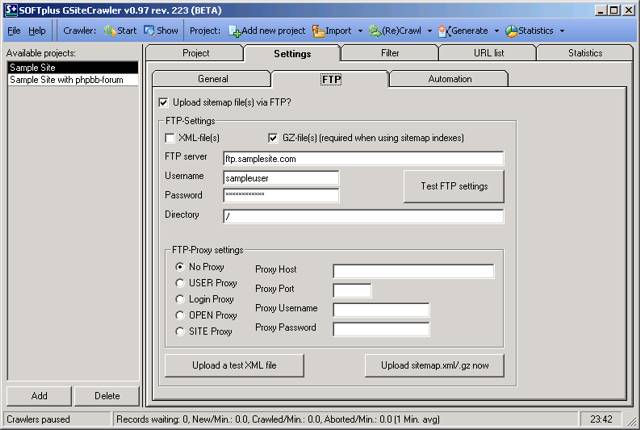Click the Statistics toolbar icon
This screenshot has height=430, width=640.
click(x=511, y=31)
